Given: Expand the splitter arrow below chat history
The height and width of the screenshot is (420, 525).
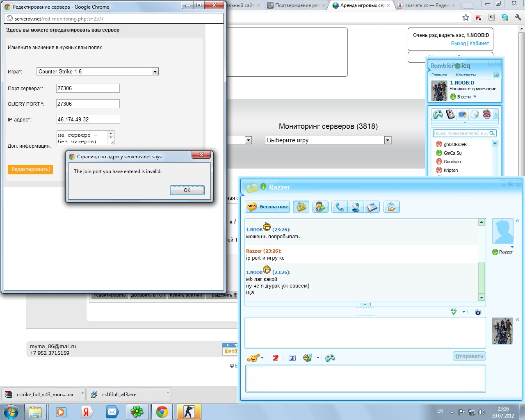Looking at the screenshot, I should (x=365, y=304).
